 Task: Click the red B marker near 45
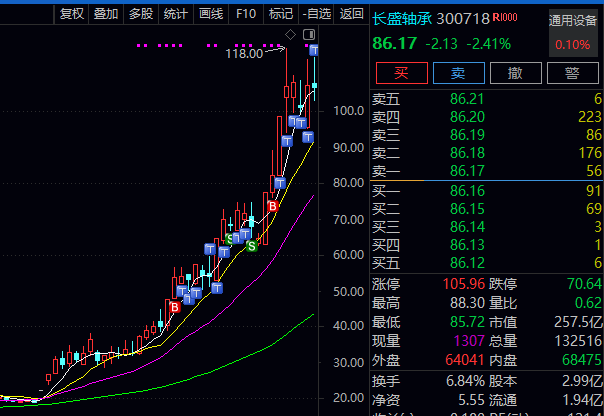(175, 307)
